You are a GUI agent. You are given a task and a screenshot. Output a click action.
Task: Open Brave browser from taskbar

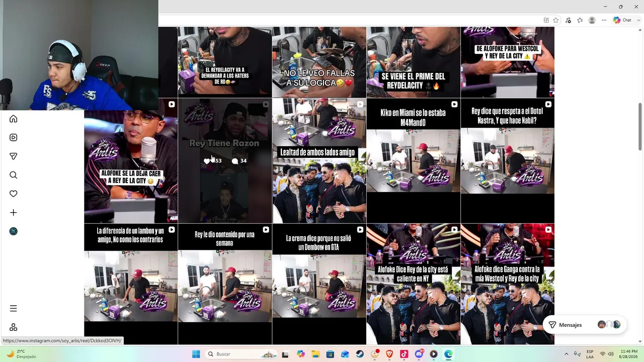pos(389,354)
